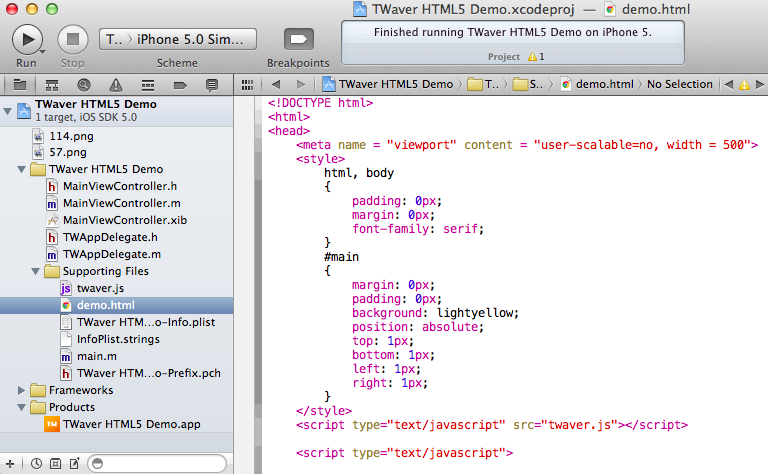Toggle unsaved files filter icon
The width and height of the screenshot is (768, 474).
(x=74, y=463)
